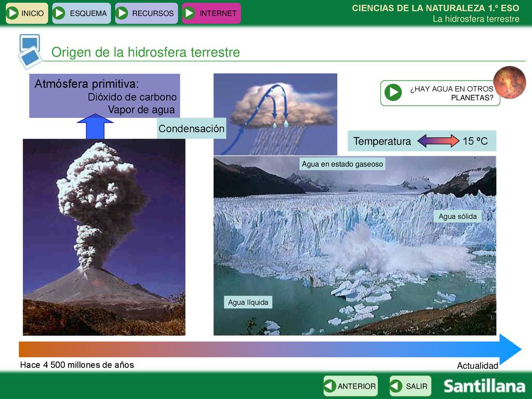Click the 'Agua líquida' label
The image size is (532, 399).
pos(248,302)
